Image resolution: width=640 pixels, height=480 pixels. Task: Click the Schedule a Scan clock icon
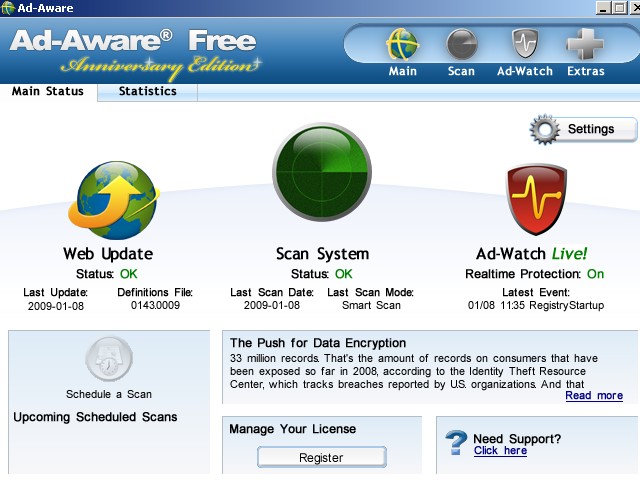click(109, 359)
